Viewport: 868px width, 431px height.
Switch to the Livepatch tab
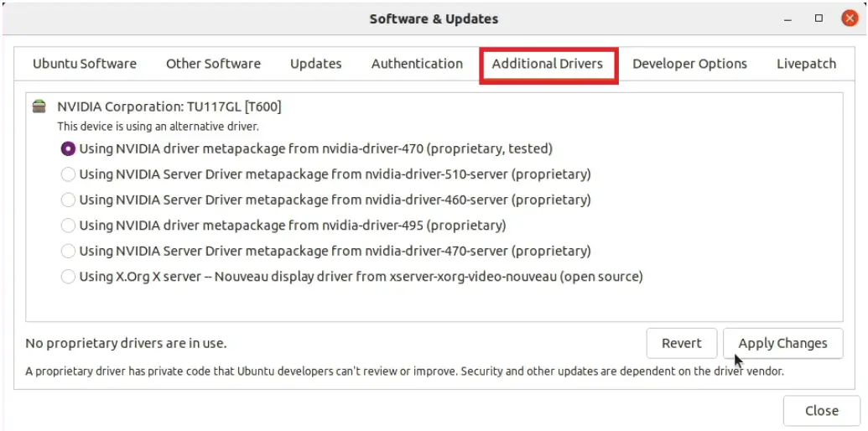pos(806,64)
